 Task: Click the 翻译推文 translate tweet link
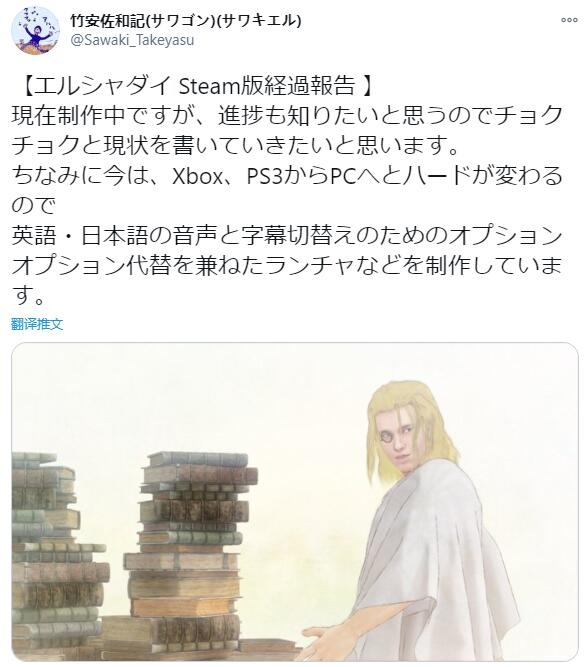(x=37, y=324)
